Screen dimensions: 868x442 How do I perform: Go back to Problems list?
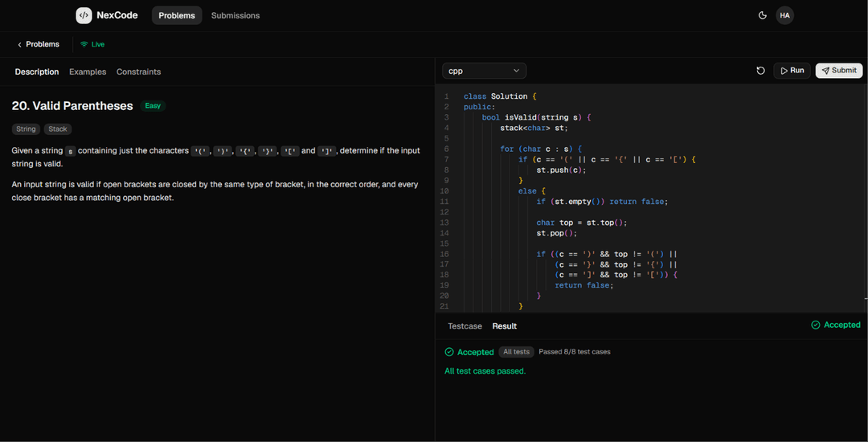click(39, 44)
